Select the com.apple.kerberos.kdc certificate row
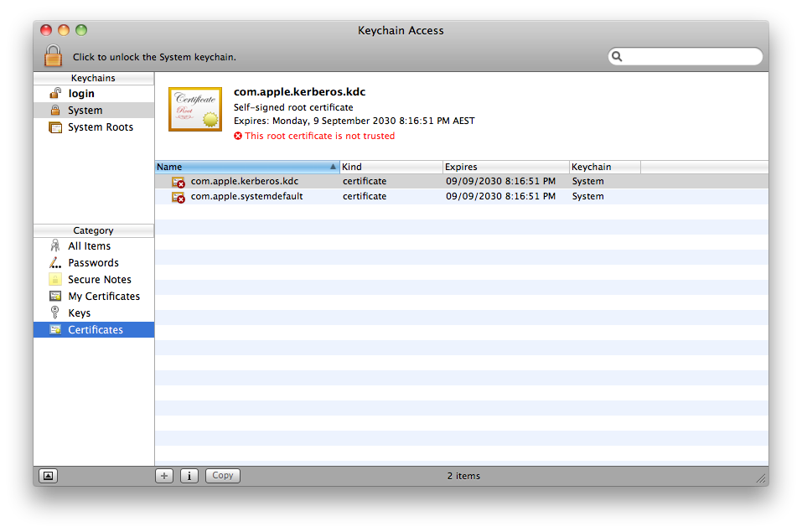Image resolution: width=802 pixels, height=532 pixels. pyautogui.click(x=462, y=182)
